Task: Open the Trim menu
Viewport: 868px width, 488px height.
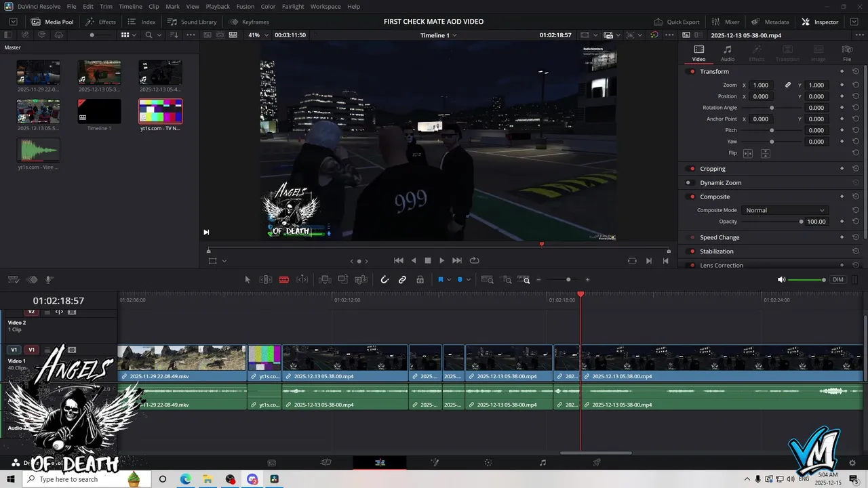Action: pos(106,6)
